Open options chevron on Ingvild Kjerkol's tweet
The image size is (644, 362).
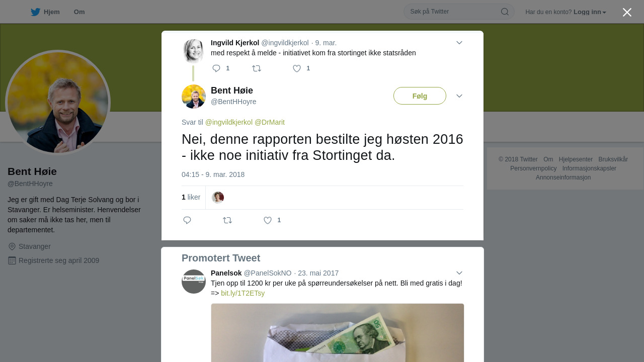(459, 43)
